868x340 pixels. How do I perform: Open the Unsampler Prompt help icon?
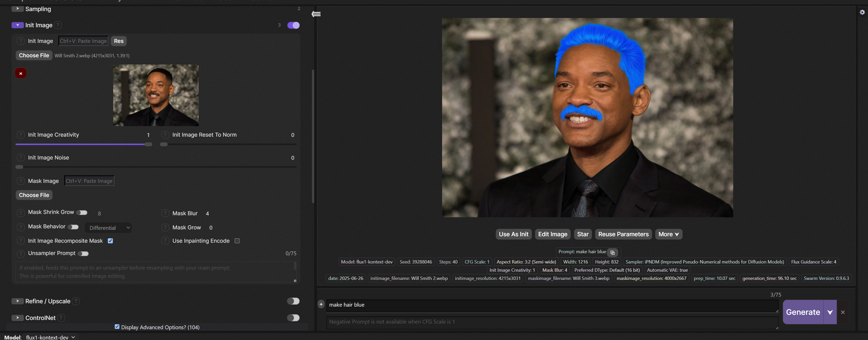coord(21,253)
